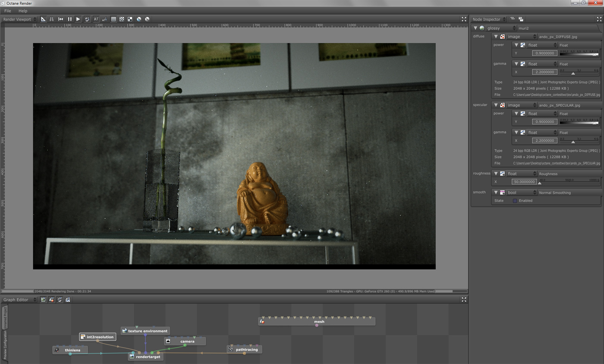Restart the render with the rewind icon
Image resolution: width=604 pixels, height=364 pixels.
61,19
